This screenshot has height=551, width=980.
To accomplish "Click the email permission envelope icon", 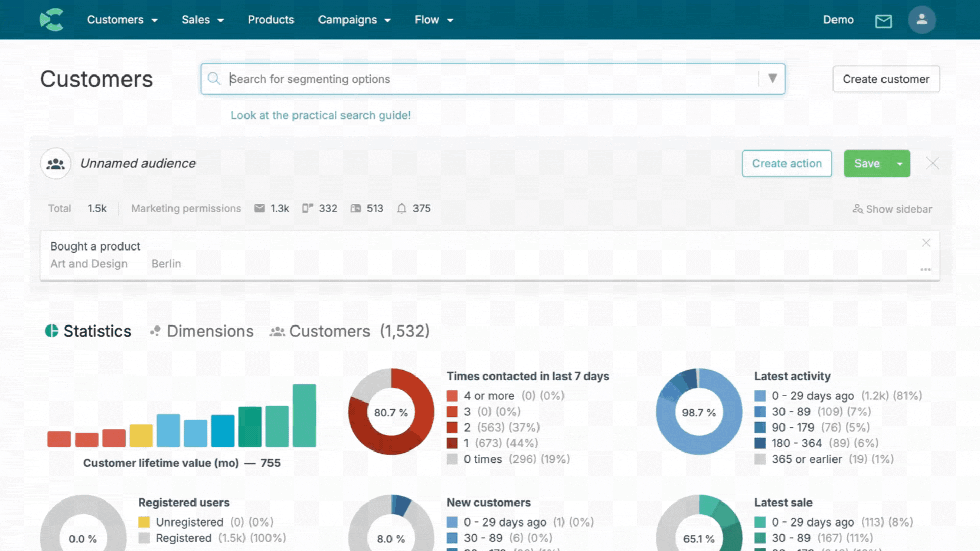I will pos(259,208).
